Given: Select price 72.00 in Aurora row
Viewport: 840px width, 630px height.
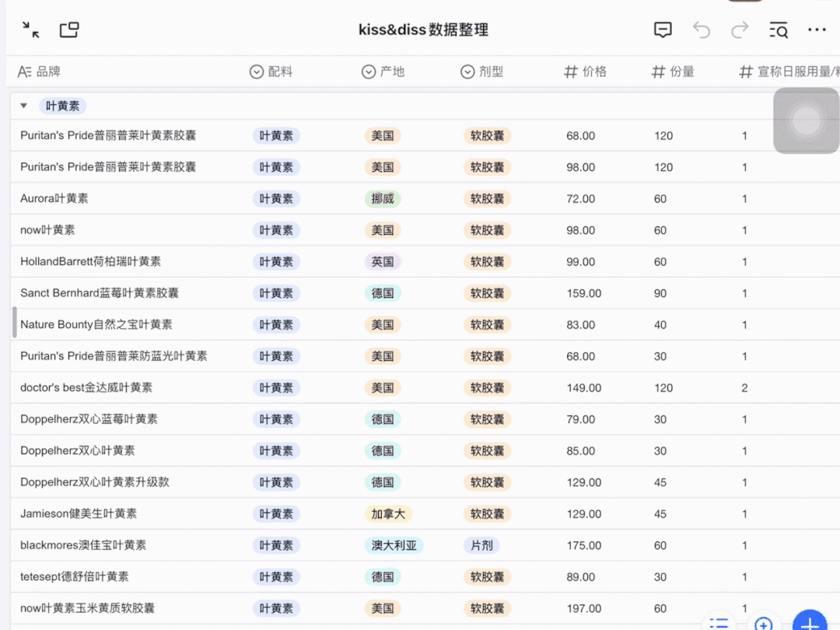Looking at the screenshot, I should (581, 199).
